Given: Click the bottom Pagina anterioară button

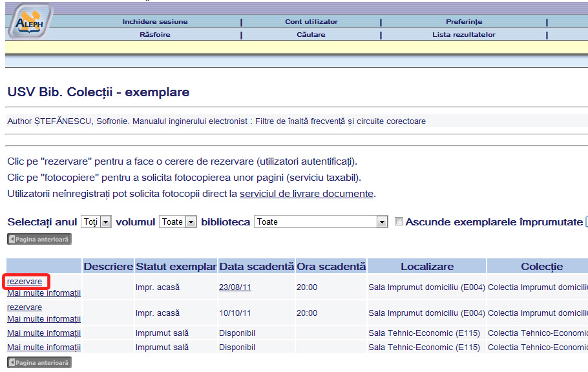Looking at the screenshot, I should (x=39, y=362).
